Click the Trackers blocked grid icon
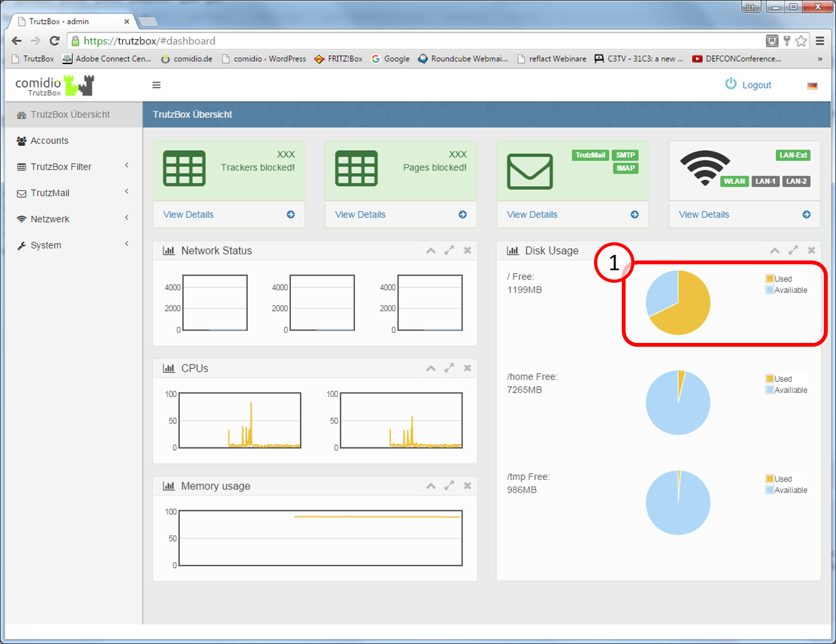This screenshot has height=644, width=836. click(184, 168)
